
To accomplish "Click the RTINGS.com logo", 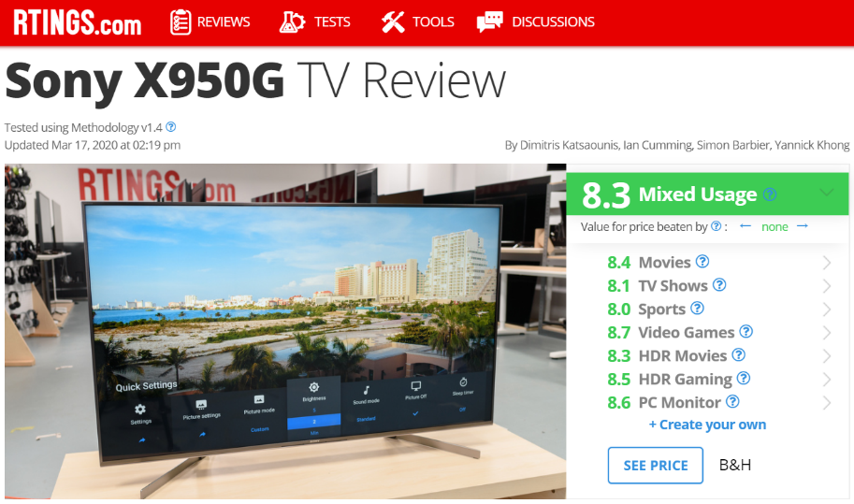I will click(x=77, y=22).
